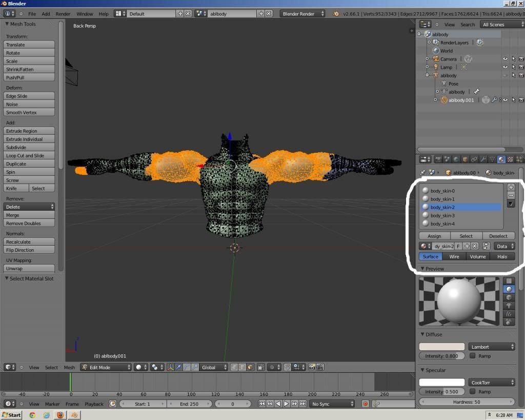Enable the Diffuse Ramp checkbox

pyautogui.click(x=473, y=356)
